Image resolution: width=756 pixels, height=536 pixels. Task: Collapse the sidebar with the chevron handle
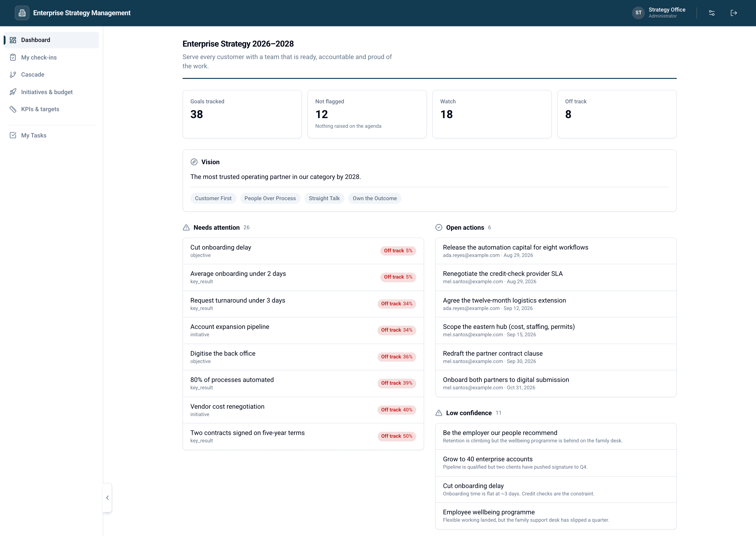click(107, 498)
